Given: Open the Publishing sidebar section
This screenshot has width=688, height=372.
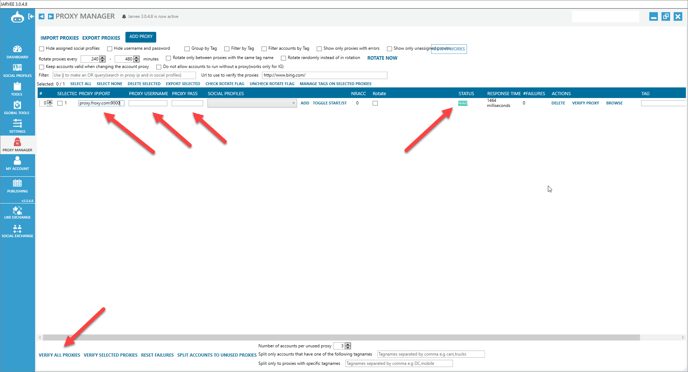Looking at the screenshot, I should click(x=17, y=186).
